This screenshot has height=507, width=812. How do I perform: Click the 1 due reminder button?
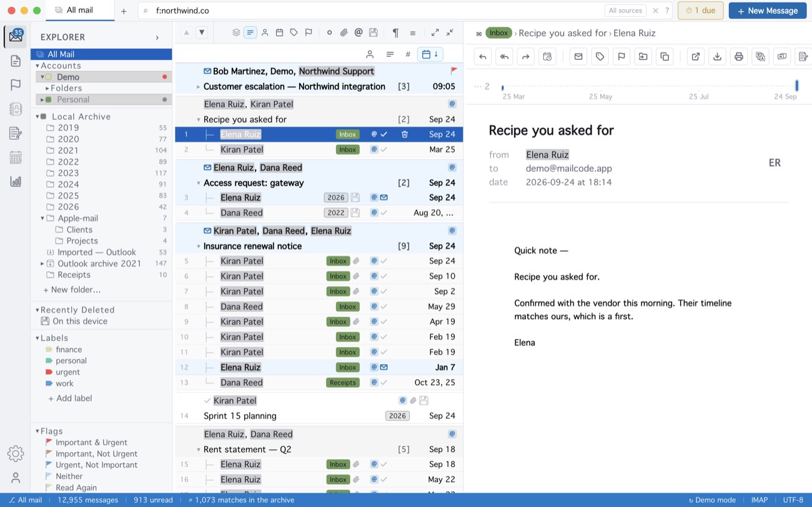pos(700,11)
